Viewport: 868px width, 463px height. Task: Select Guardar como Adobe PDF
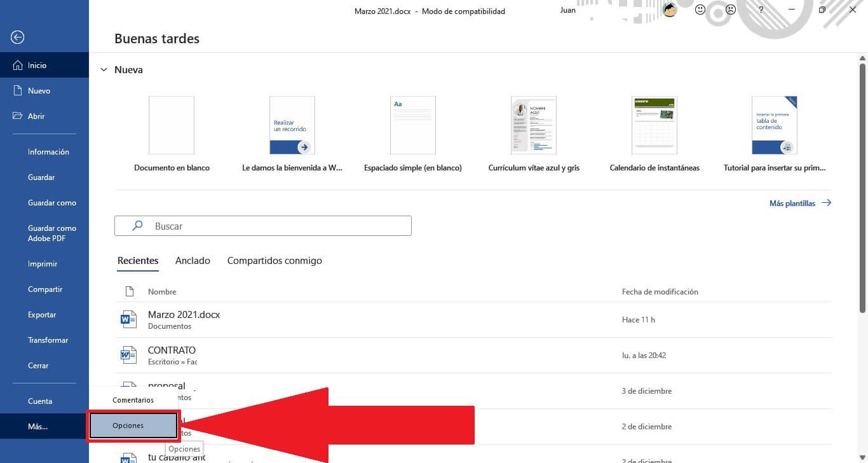pyautogui.click(x=44, y=233)
